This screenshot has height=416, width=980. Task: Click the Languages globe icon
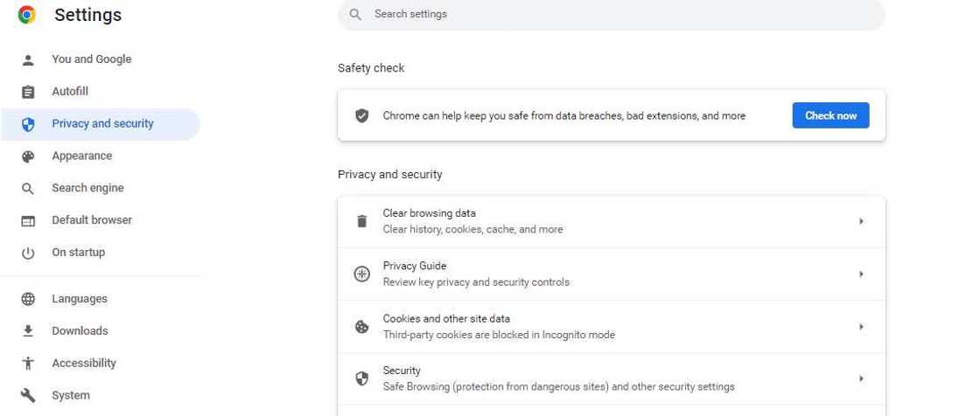28,299
